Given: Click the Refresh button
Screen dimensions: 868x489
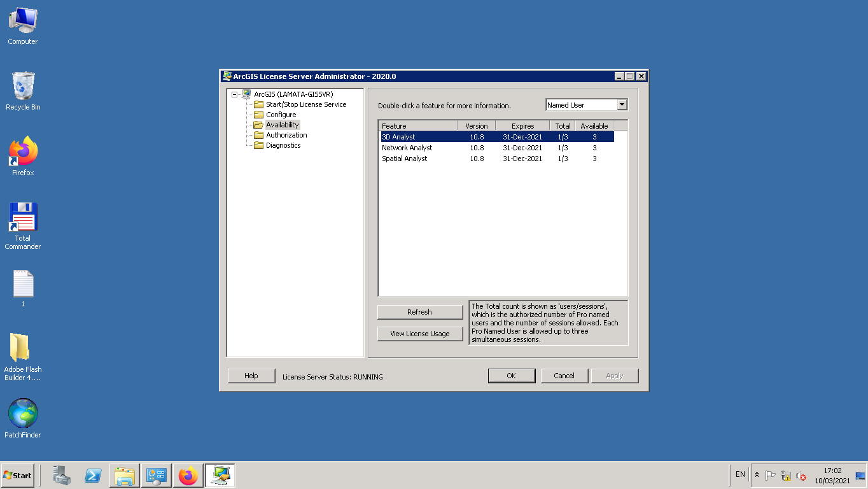Looking at the screenshot, I should (420, 312).
